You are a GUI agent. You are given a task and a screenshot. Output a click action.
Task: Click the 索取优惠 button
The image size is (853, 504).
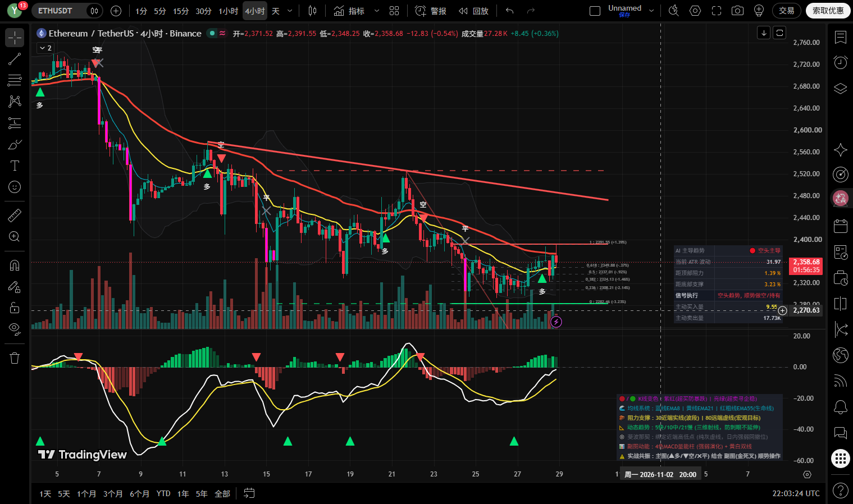828,11
